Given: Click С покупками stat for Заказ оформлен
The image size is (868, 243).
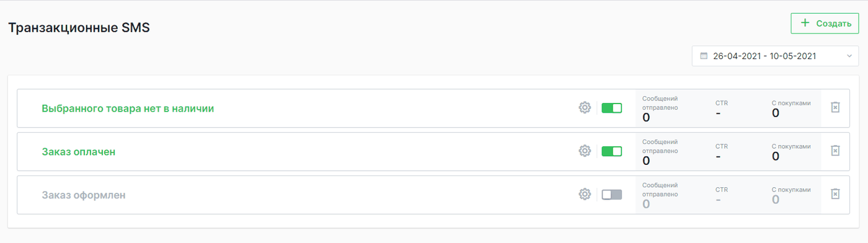Looking at the screenshot, I should pos(791,194).
